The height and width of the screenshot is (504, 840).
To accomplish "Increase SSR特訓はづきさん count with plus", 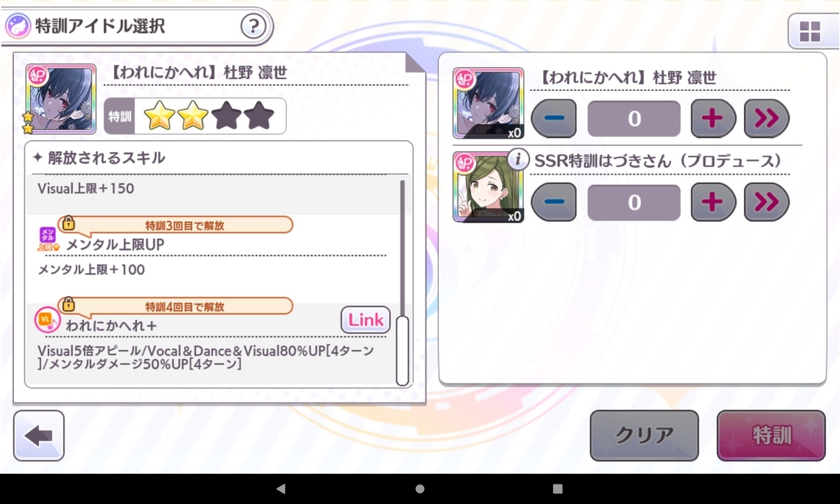I will [713, 202].
